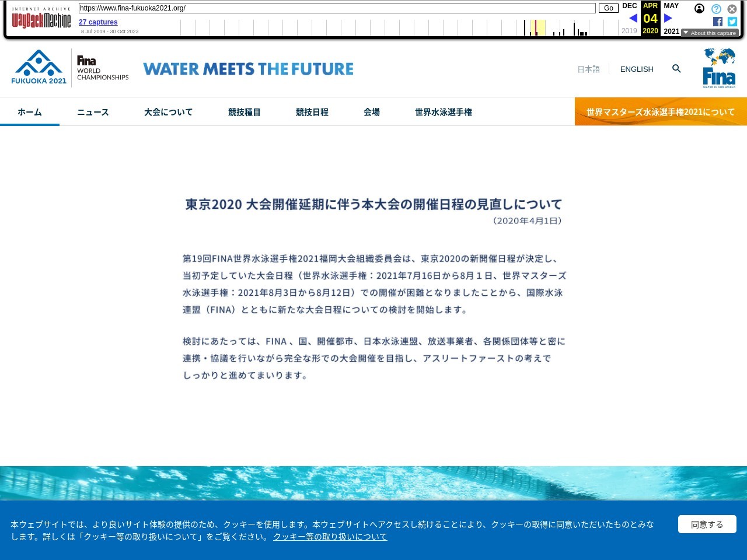Switch language to 日本語
Screen dimensions: 747x560
point(588,69)
